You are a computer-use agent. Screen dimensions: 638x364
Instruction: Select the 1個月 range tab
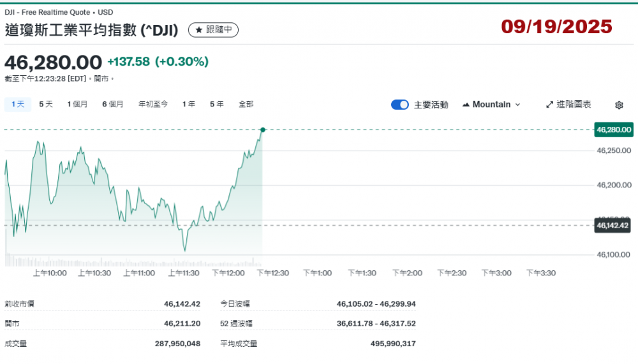77,104
